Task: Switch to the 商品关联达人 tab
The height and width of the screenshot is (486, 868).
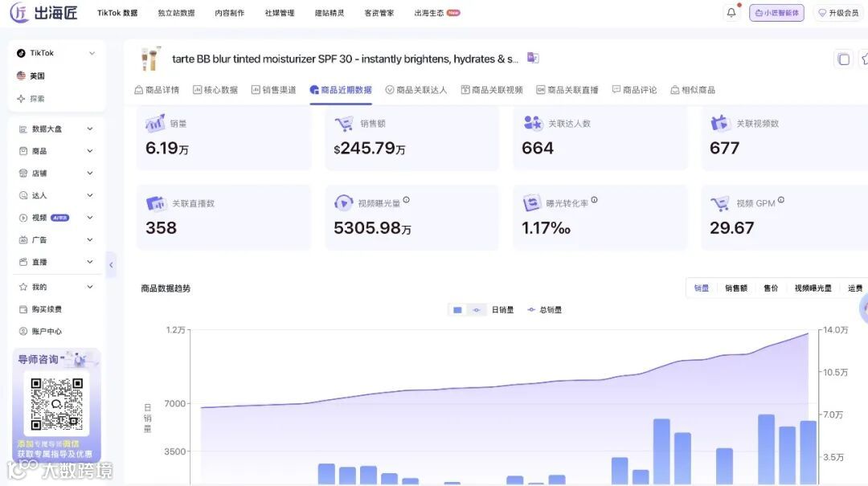Action: tap(416, 90)
